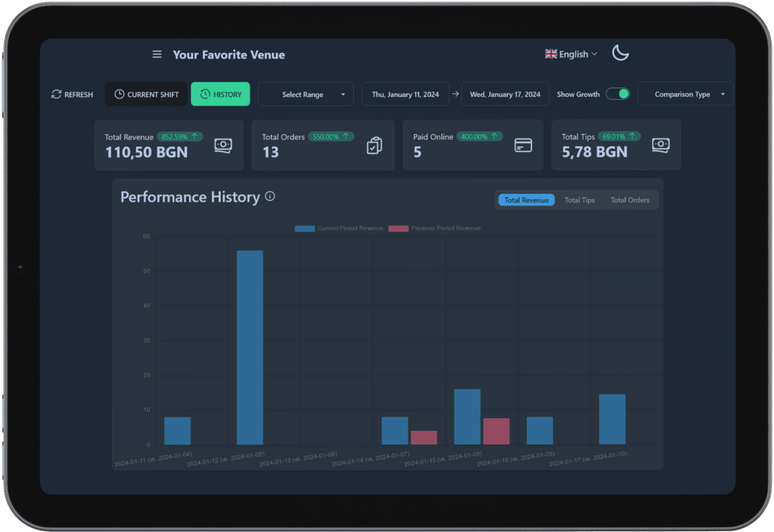Open the hamburger navigation menu

[x=157, y=54]
